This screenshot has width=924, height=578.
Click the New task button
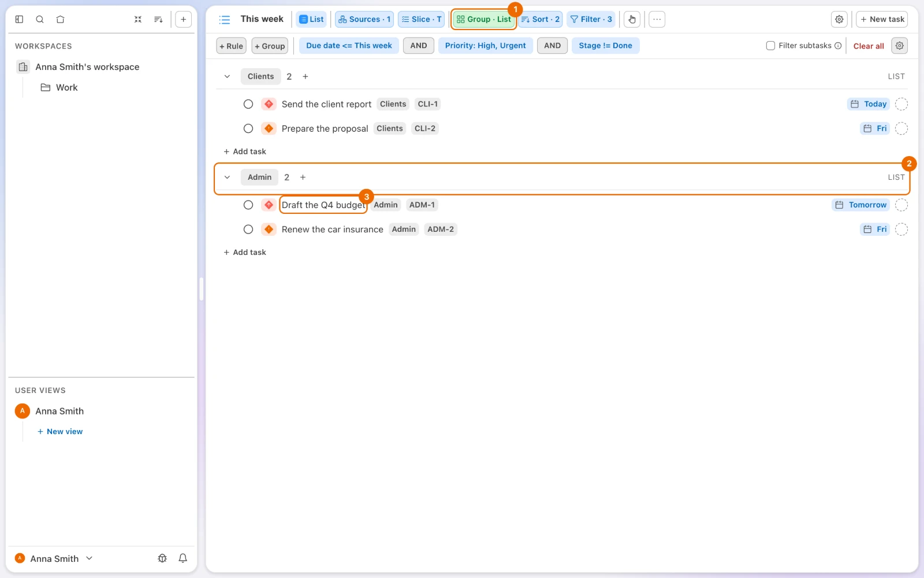tap(882, 19)
